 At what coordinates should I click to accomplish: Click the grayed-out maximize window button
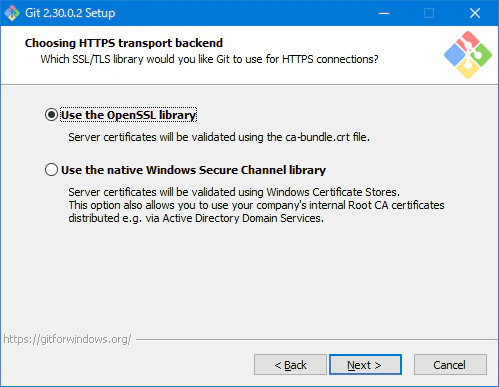click(429, 13)
